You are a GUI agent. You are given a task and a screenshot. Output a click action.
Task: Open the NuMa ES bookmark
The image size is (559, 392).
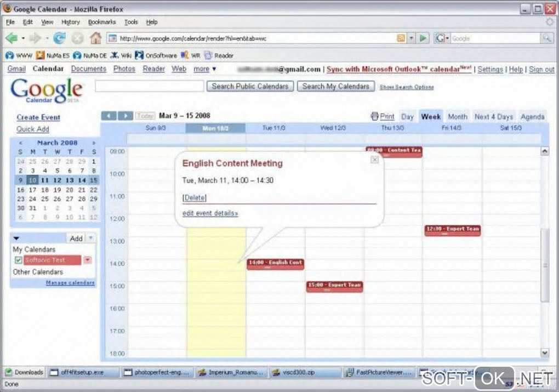[x=53, y=55]
